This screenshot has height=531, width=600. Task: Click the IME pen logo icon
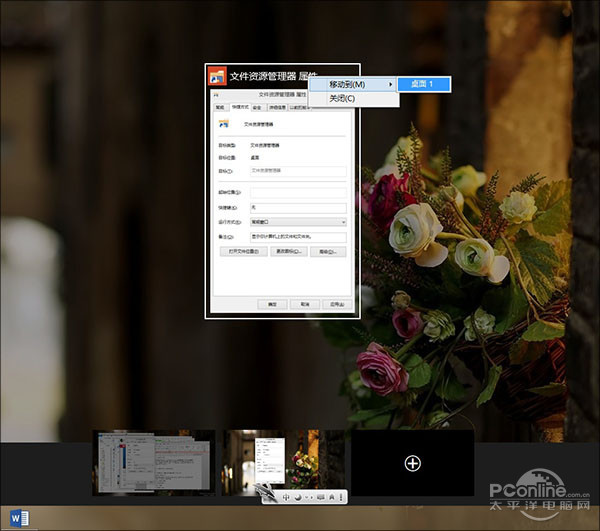(267, 492)
